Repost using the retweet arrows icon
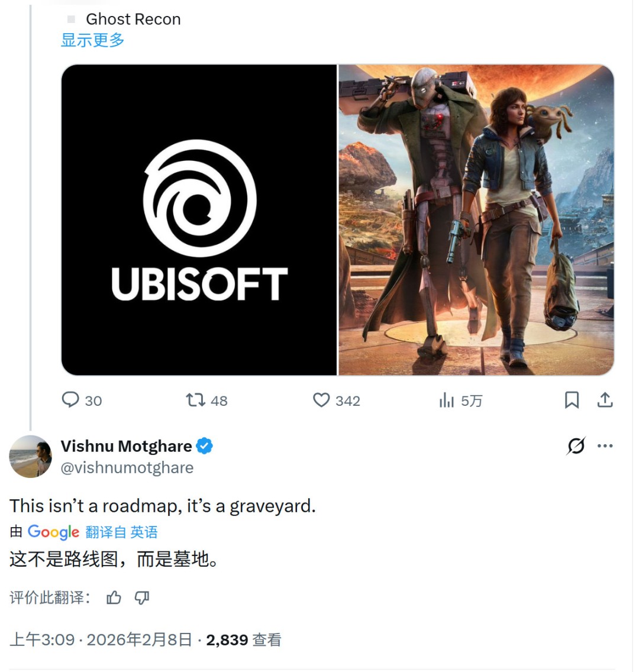Image resolution: width=639 pixels, height=672 pixels. [x=195, y=400]
